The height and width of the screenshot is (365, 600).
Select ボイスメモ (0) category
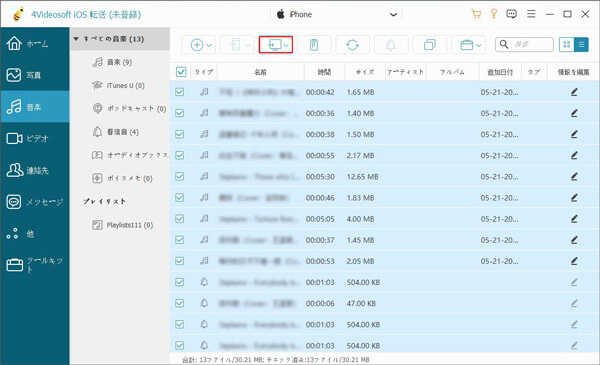tap(122, 178)
